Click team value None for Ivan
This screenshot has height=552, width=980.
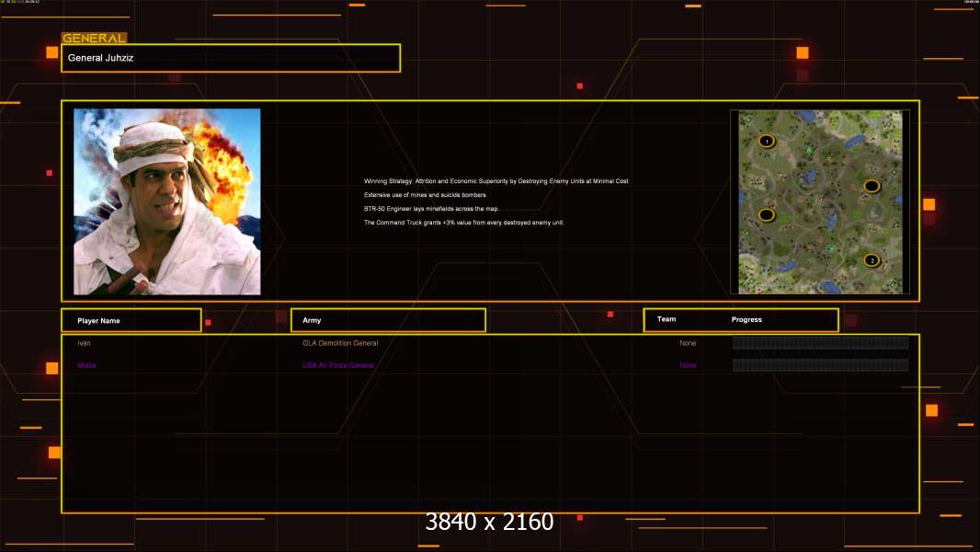coord(688,343)
